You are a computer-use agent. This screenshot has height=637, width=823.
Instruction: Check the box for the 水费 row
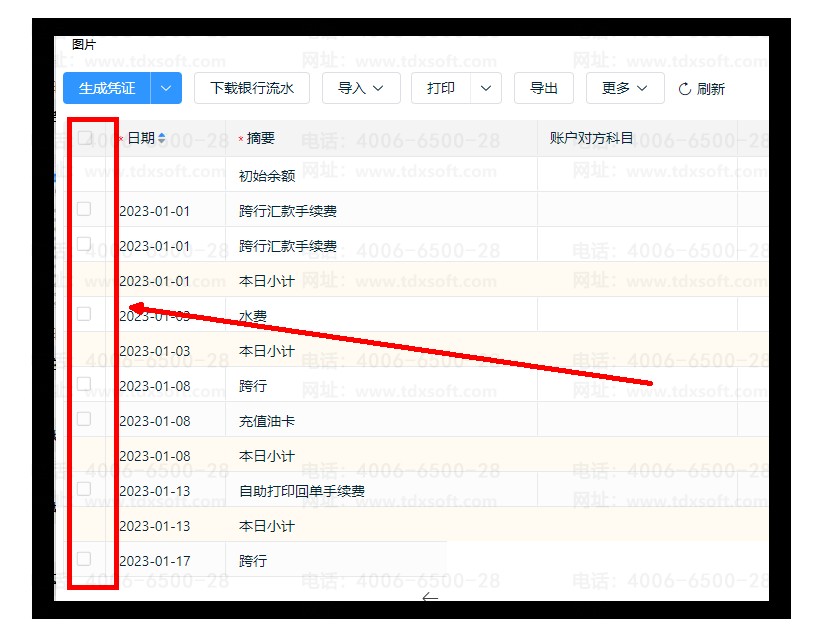[x=84, y=314]
